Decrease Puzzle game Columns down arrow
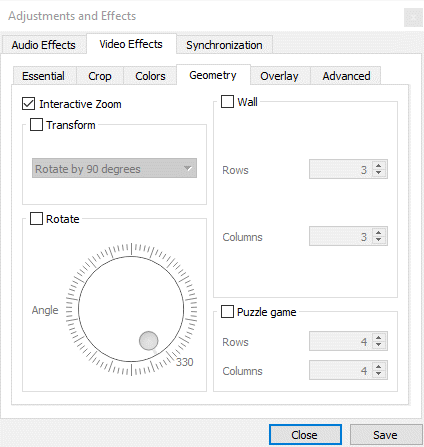Image resolution: width=424 pixels, height=447 pixels. pyautogui.click(x=378, y=374)
